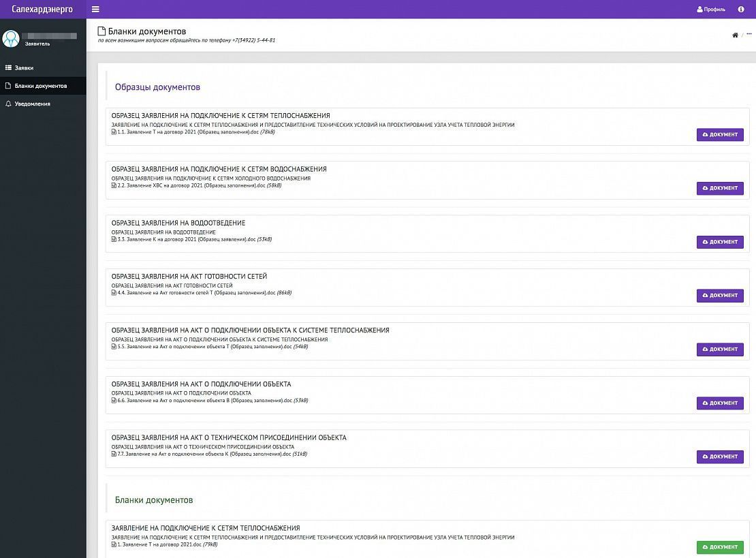This screenshot has width=756, height=558.
Task: Download the водоснабжение sample document
Action: point(720,188)
